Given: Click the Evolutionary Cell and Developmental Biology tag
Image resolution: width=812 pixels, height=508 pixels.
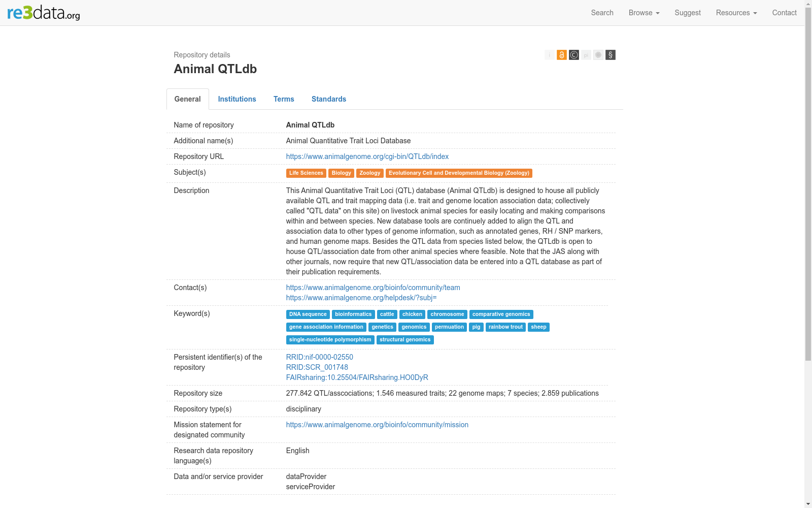Looking at the screenshot, I should (459, 173).
